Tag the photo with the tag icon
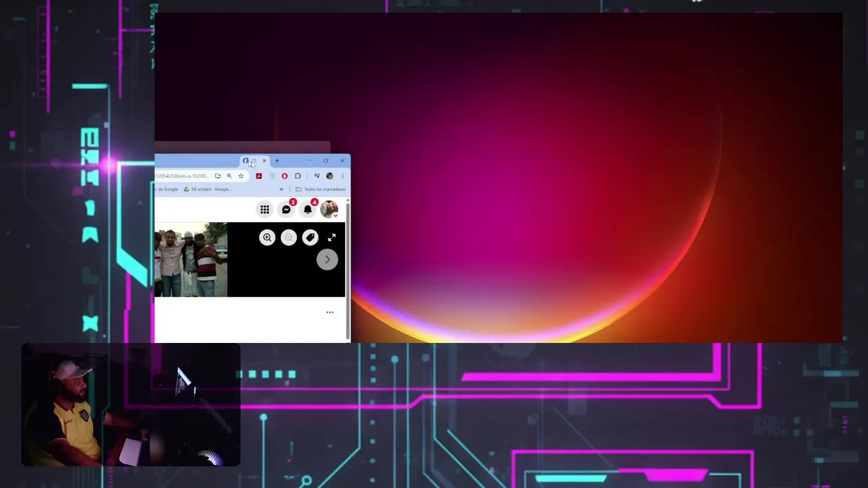 [310, 237]
